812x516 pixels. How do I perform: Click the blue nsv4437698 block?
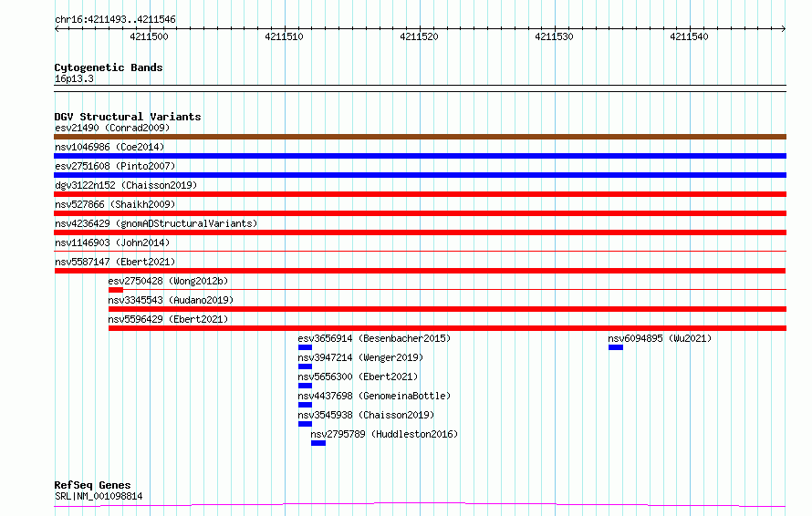(x=305, y=405)
